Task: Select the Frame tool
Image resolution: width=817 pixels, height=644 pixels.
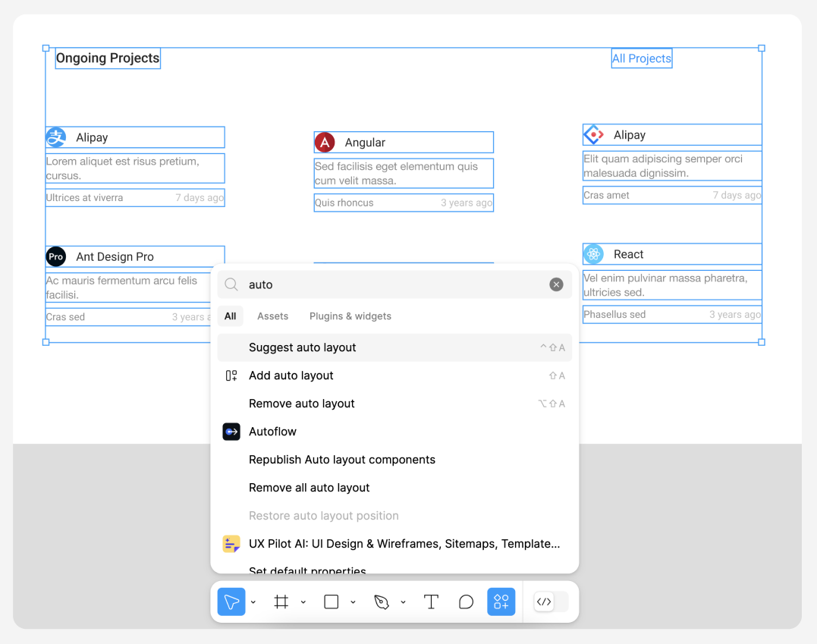Action: point(281,602)
